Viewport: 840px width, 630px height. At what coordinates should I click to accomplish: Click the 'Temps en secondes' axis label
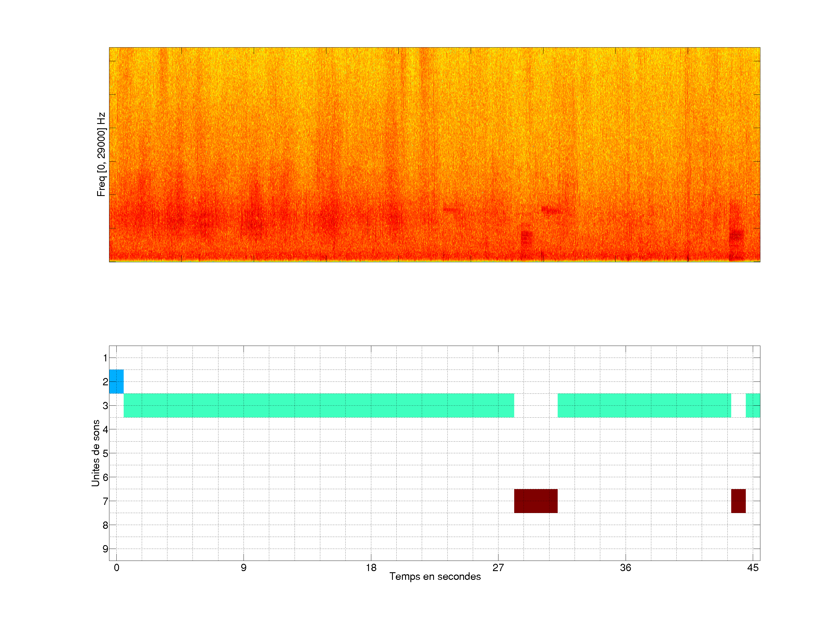click(435, 577)
